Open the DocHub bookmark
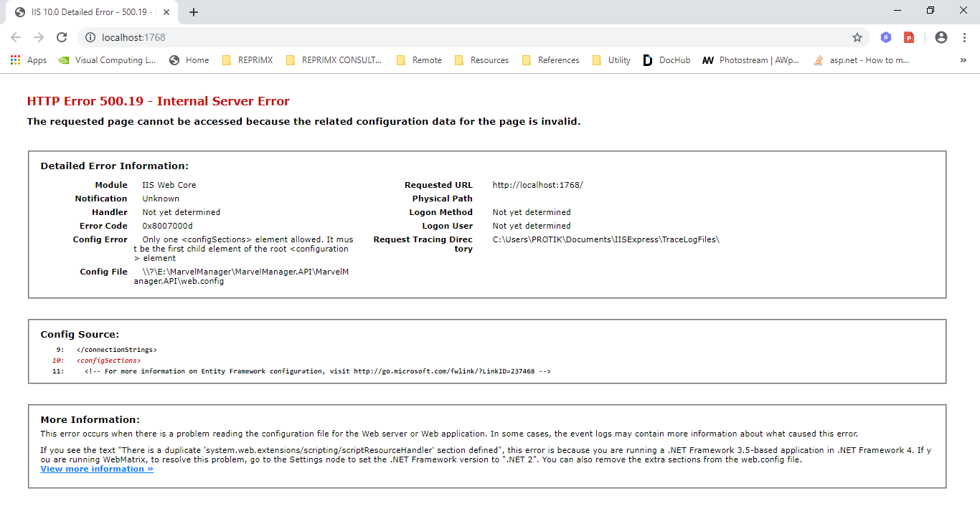This screenshot has height=529, width=980. 666,60
